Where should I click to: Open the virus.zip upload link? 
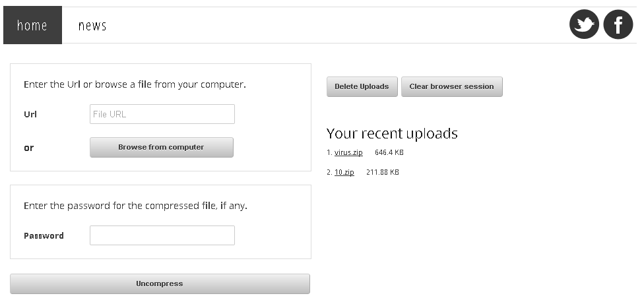tap(348, 152)
